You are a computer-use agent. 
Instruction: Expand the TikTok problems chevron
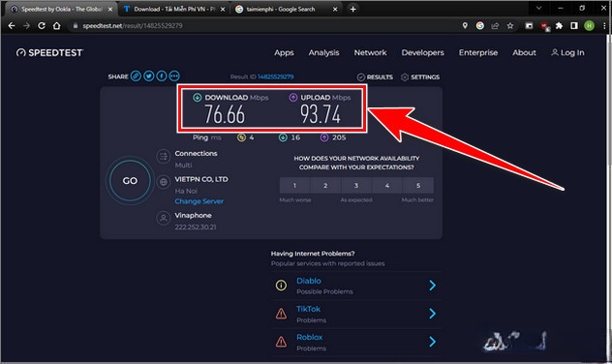[432, 314]
